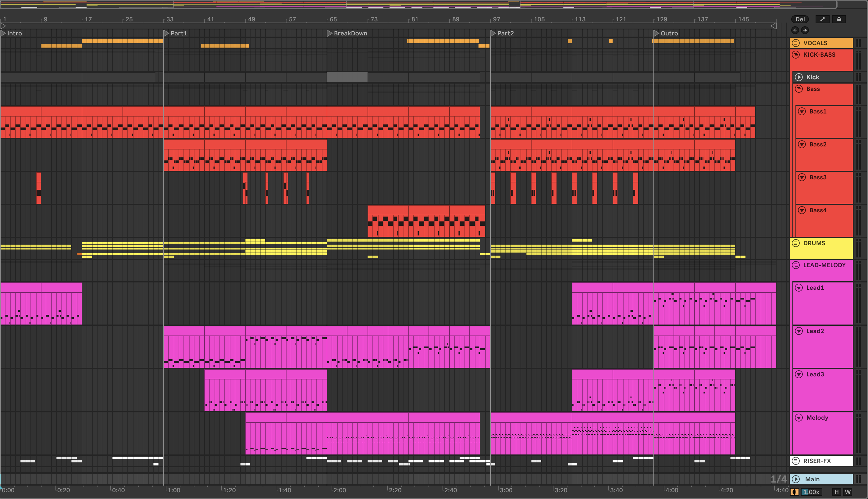This screenshot has width=868, height=499.
Task: Collapse the Bass1 track arrow
Action: click(x=802, y=111)
